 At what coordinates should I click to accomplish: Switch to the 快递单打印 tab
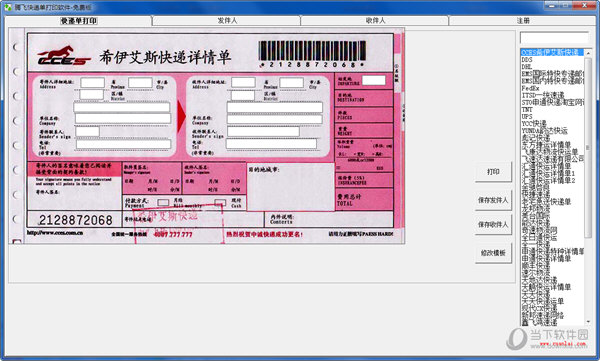coord(79,21)
